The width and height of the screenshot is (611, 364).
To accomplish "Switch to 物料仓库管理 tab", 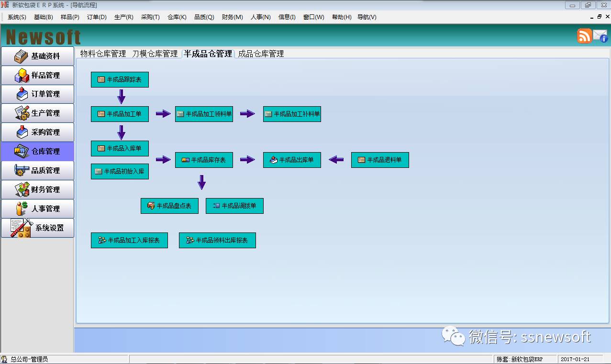I will pos(103,54).
